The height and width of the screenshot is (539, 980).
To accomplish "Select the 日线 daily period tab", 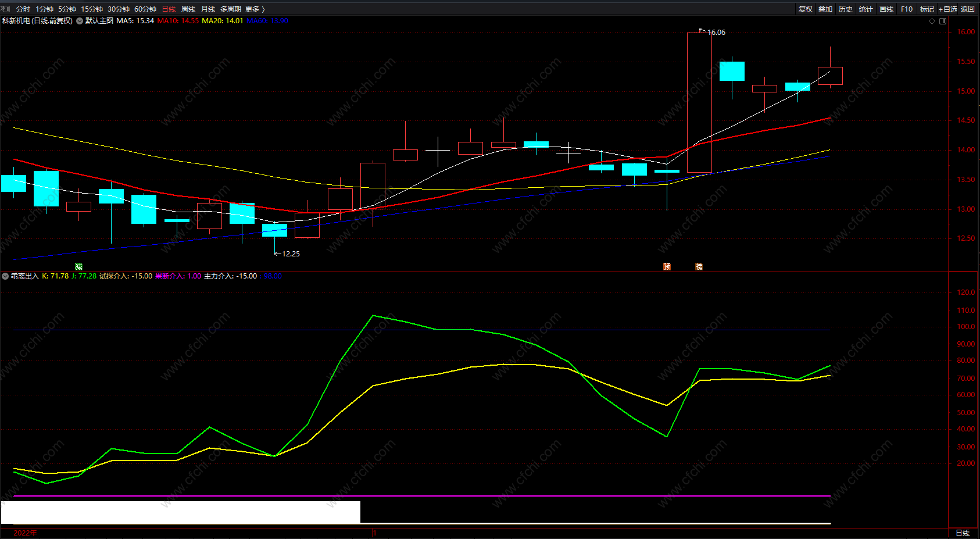I will pos(169,9).
